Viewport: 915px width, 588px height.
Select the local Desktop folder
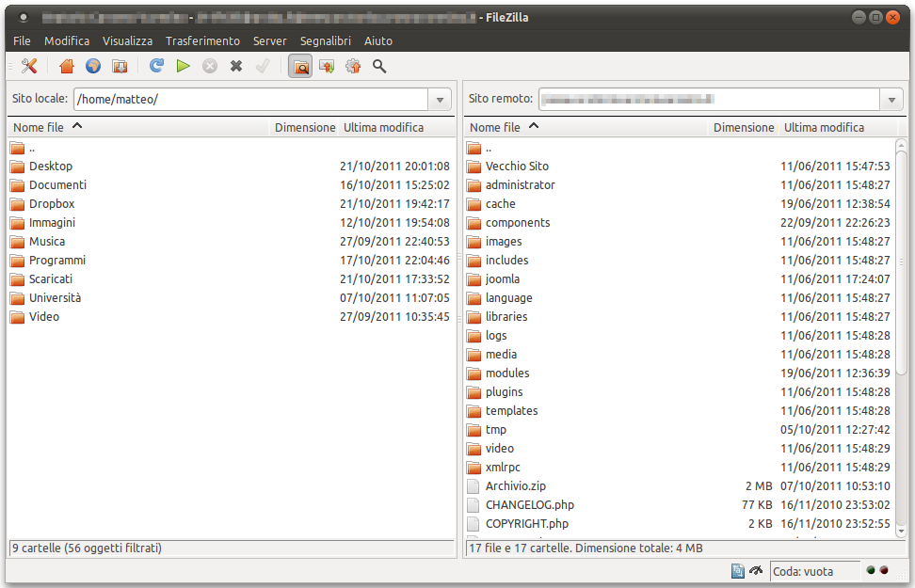click(231, 167)
